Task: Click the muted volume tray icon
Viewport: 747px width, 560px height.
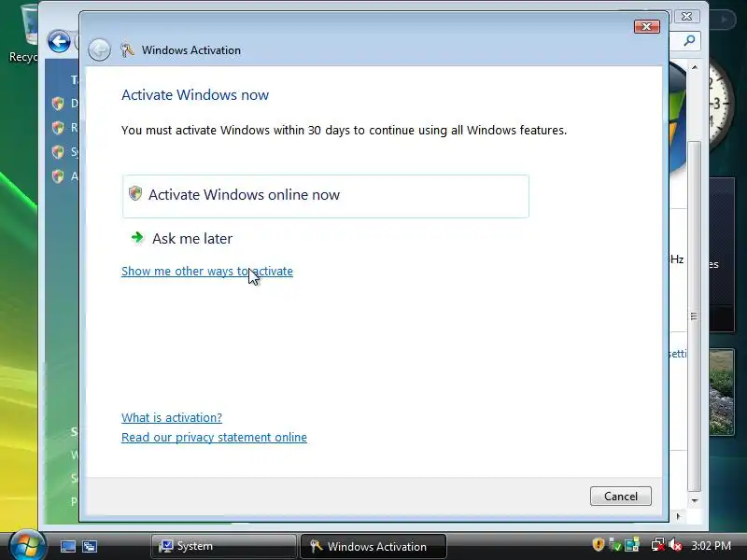Action: pos(675,545)
